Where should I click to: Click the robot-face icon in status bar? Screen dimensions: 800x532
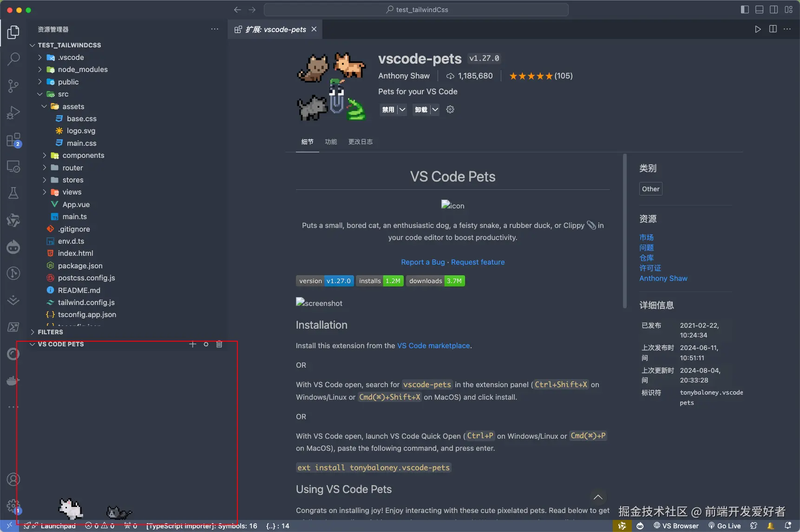pyautogui.click(x=640, y=526)
